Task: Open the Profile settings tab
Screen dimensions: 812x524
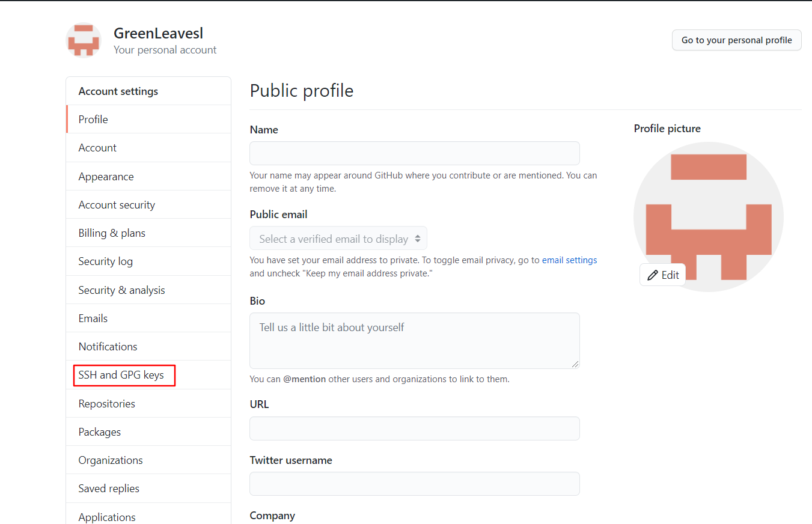Action: point(148,119)
